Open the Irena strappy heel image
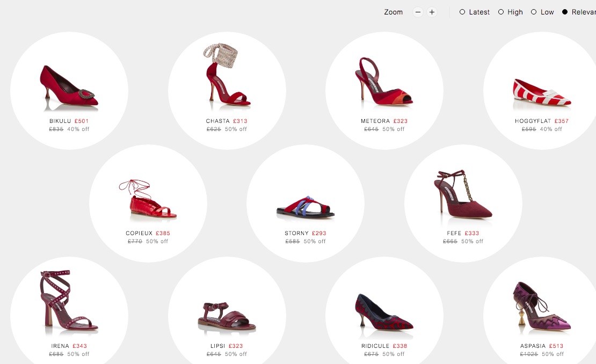This screenshot has height=364, width=596. click(69, 300)
